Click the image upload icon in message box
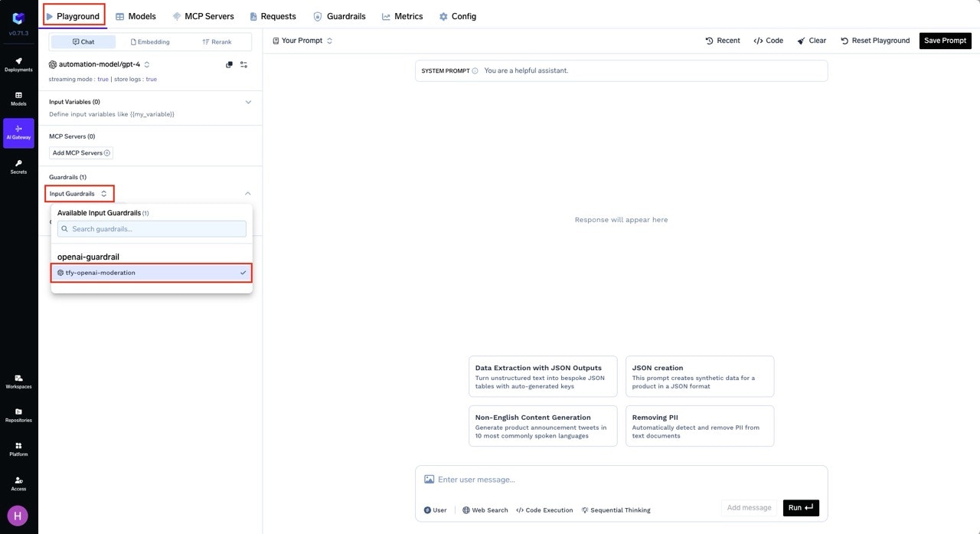The width and height of the screenshot is (980, 534). click(429, 479)
